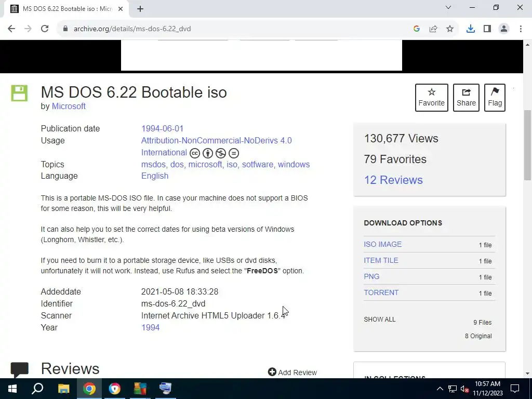The height and width of the screenshot is (399, 532).
Task: Open the Windows Start menu
Action: tap(12, 389)
